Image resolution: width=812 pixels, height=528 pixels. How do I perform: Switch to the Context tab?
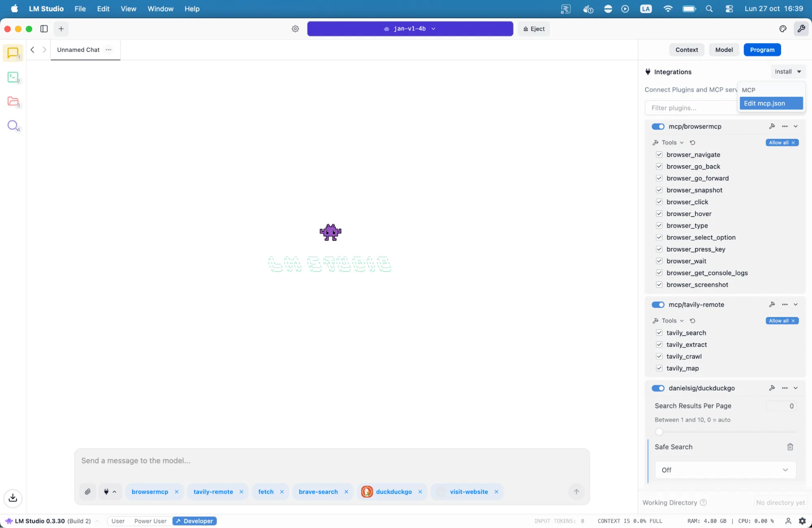pyautogui.click(x=686, y=50)
